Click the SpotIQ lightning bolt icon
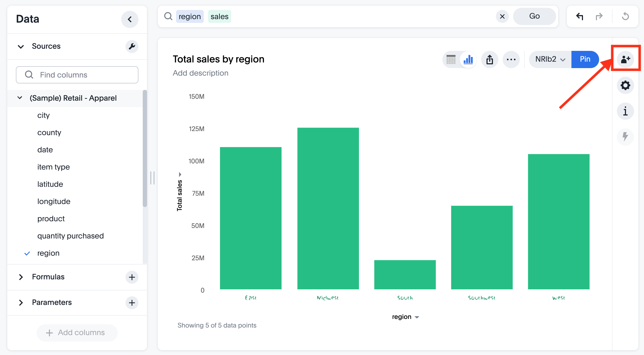The width and height of the screenshot is (644, 355). 625,137
